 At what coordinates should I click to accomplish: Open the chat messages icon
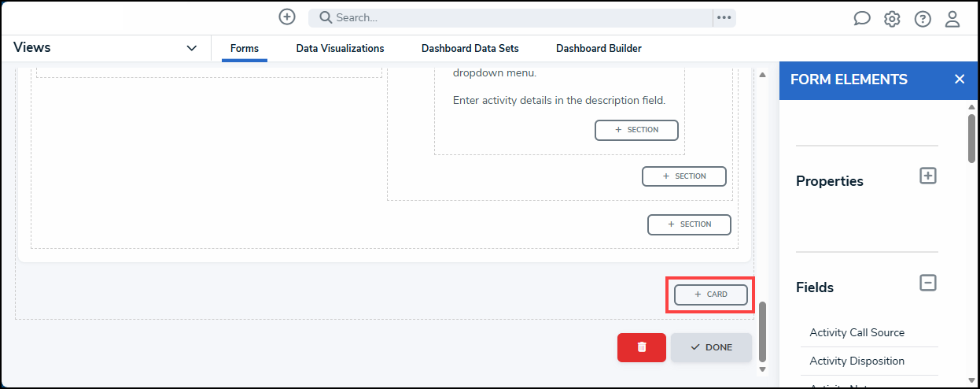point(862,19)
